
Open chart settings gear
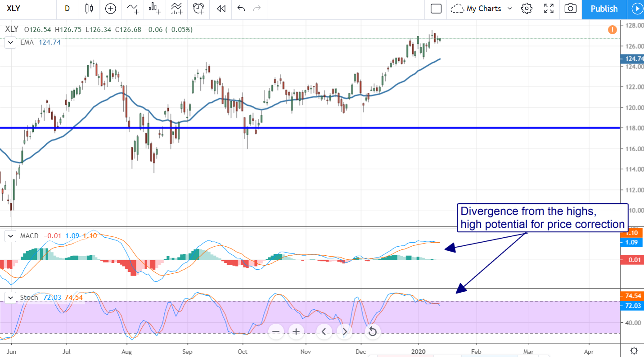pyautogui.click(x=527, y=9)
